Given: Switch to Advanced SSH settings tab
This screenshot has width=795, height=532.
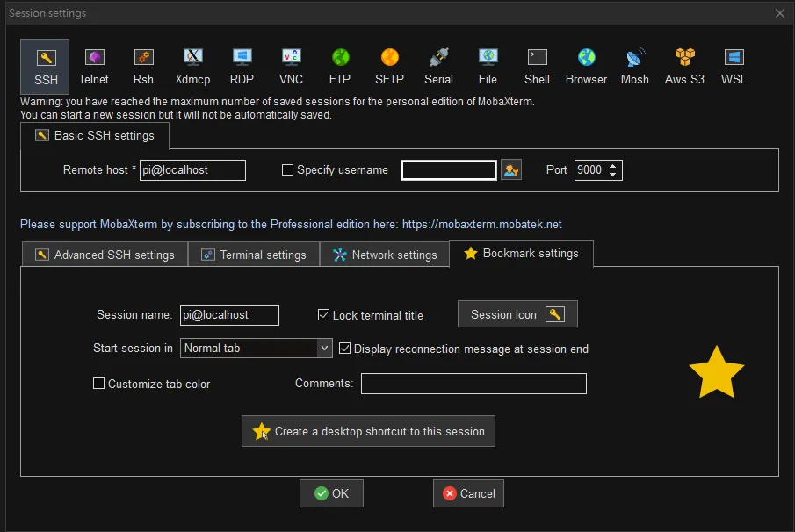Looking at the screenshot, I should tap(105, 255).
